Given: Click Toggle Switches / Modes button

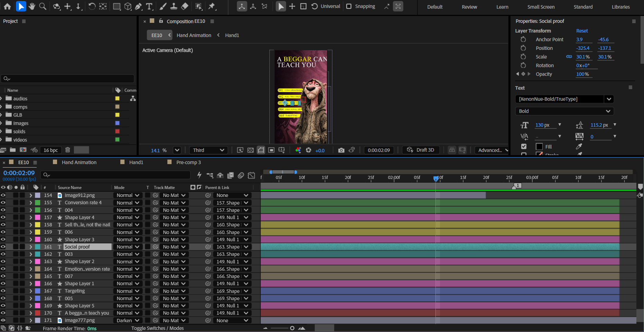Looking at the screenshot, I should click(x=157, y=328).
